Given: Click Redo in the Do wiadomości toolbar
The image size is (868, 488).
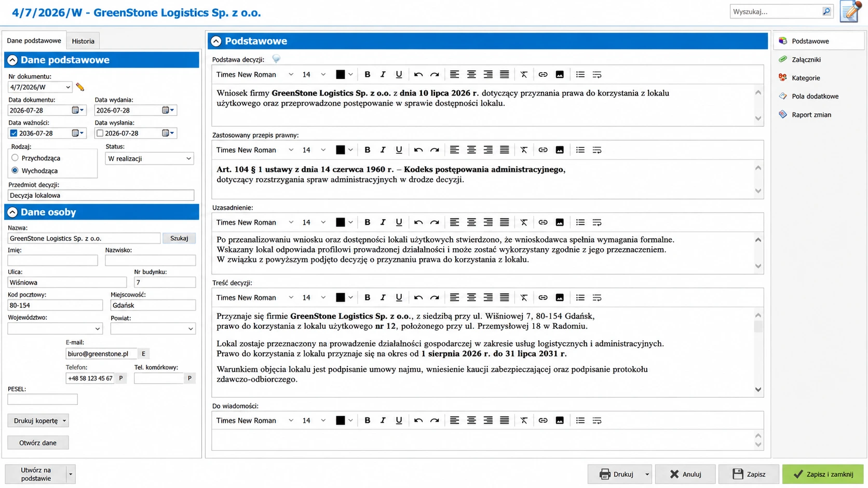Looking at the screenshot, I should click(x=435, y=421).
